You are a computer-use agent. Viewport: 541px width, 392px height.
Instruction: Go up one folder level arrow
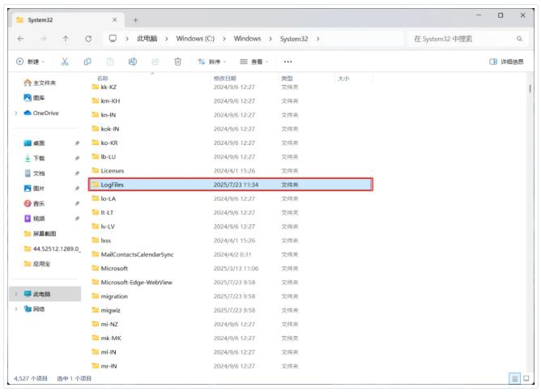pyautogui.click(x=65, y=38)
